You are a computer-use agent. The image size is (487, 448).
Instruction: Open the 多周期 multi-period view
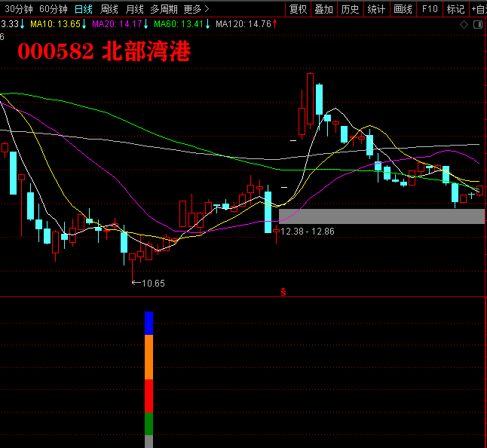pos(164,9)
